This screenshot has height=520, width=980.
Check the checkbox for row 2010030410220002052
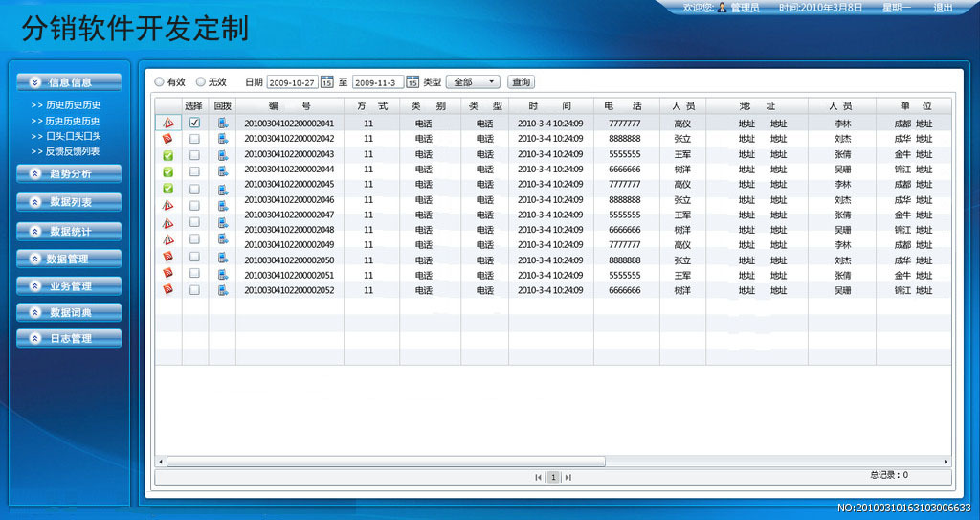194,290
